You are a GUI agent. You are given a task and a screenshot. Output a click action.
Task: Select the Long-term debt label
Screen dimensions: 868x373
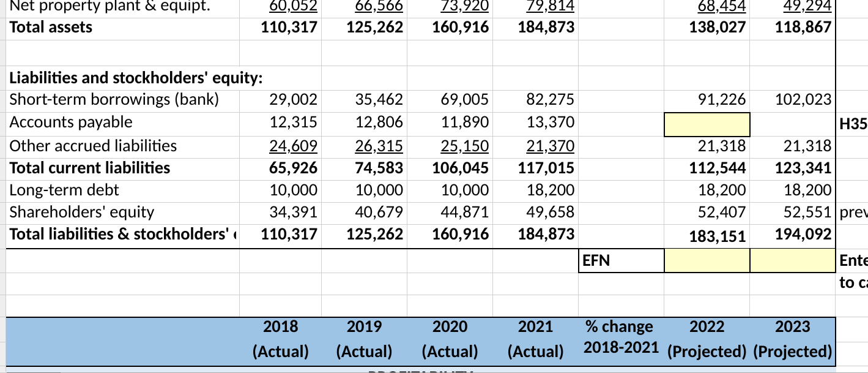64,190
